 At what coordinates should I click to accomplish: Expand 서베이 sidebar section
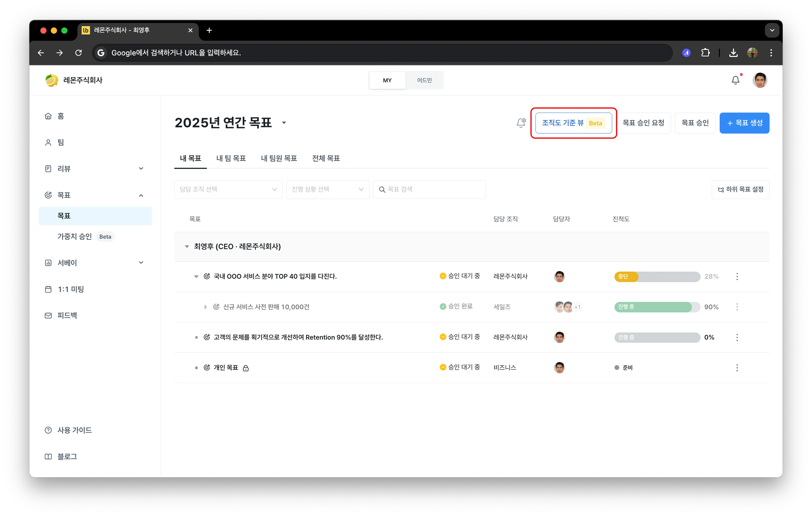[x=141, y=263]
